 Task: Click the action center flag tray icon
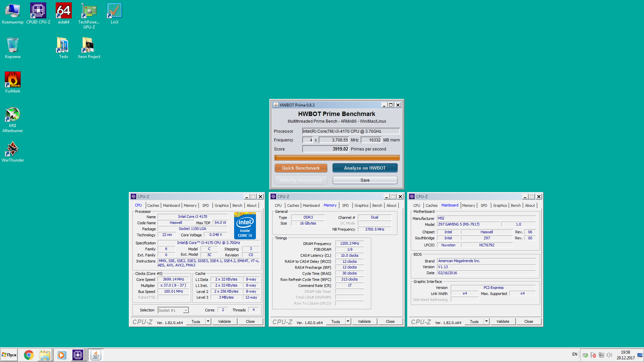(x=593, y=355)
